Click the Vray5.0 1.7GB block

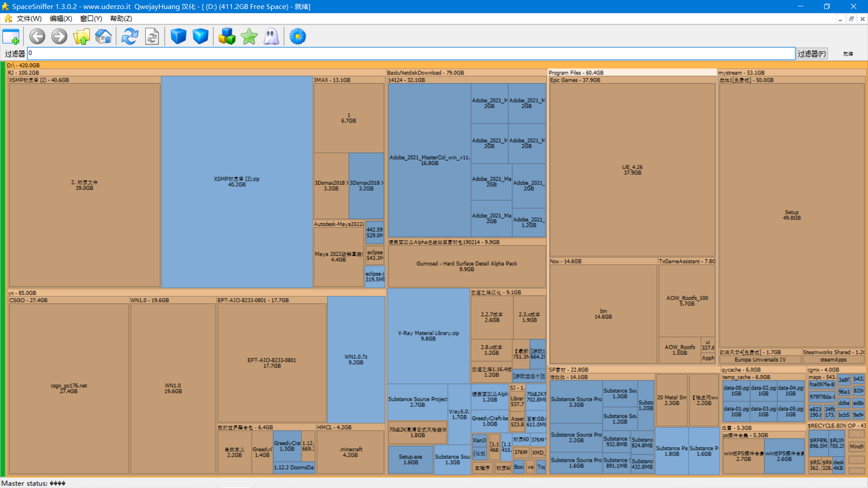point(459,414)
